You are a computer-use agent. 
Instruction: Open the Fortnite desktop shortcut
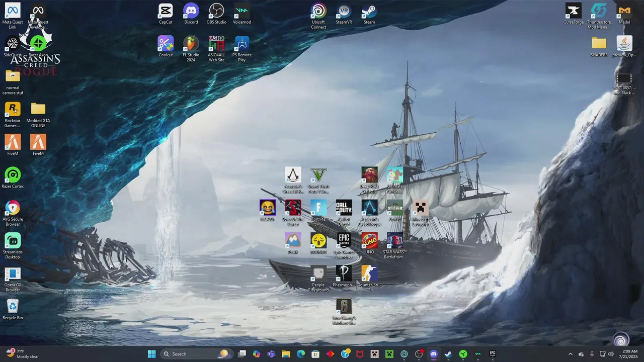point(318,211)
